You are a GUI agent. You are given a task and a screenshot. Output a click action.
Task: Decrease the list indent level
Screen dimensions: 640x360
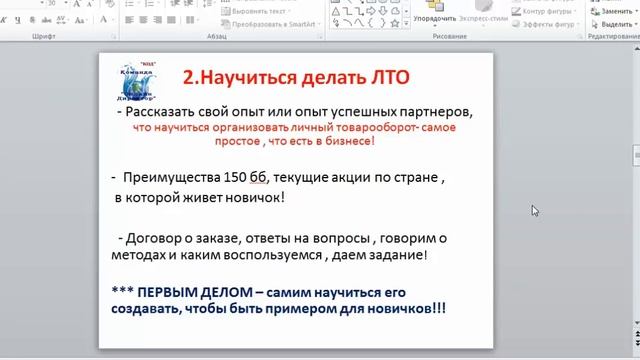click(175, 4)
